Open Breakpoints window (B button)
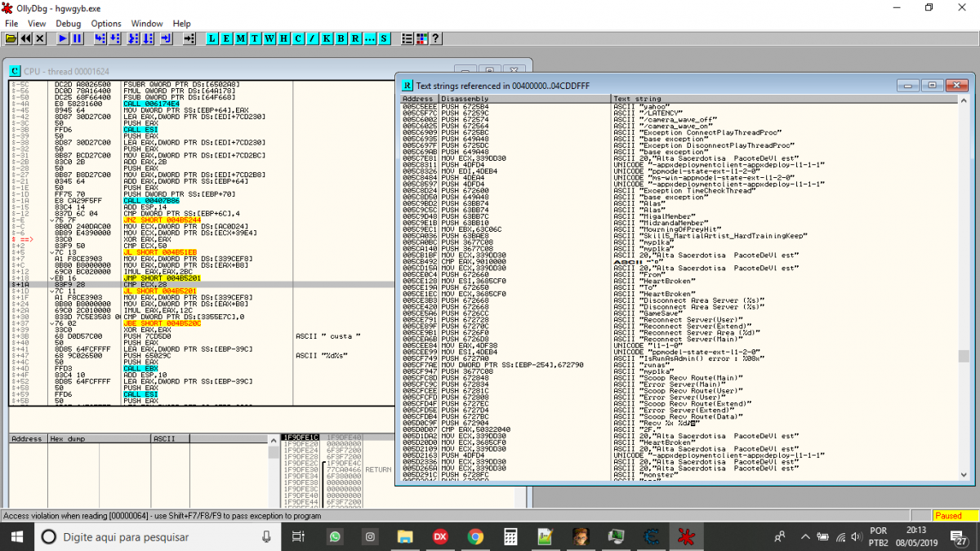 click(x=341, y=38)
